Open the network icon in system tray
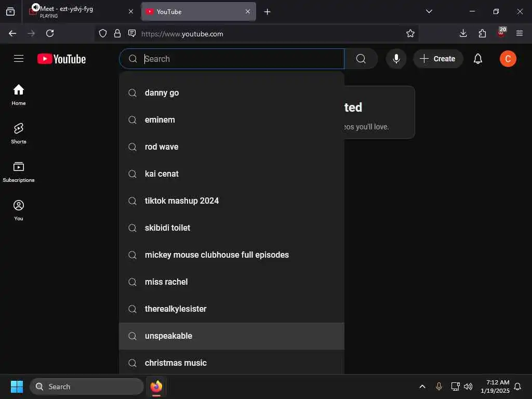 click(x=455, y=387)
